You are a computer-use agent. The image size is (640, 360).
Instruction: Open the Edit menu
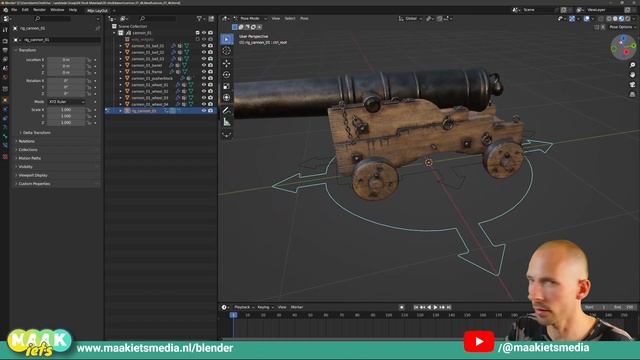pos(25,10)
